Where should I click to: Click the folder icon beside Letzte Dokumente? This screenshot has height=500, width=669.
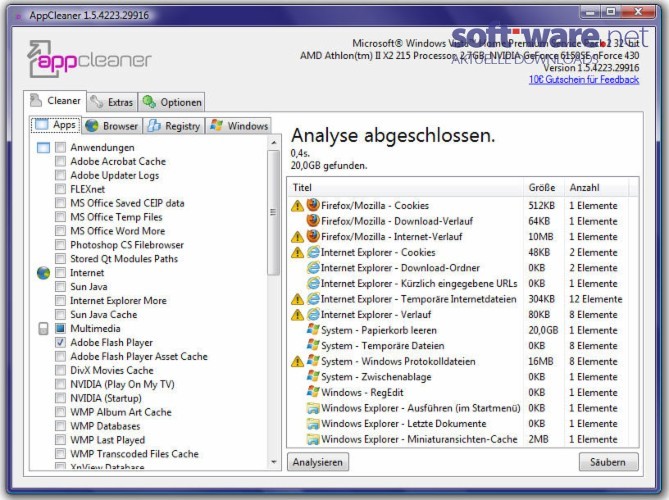(313, 424)
